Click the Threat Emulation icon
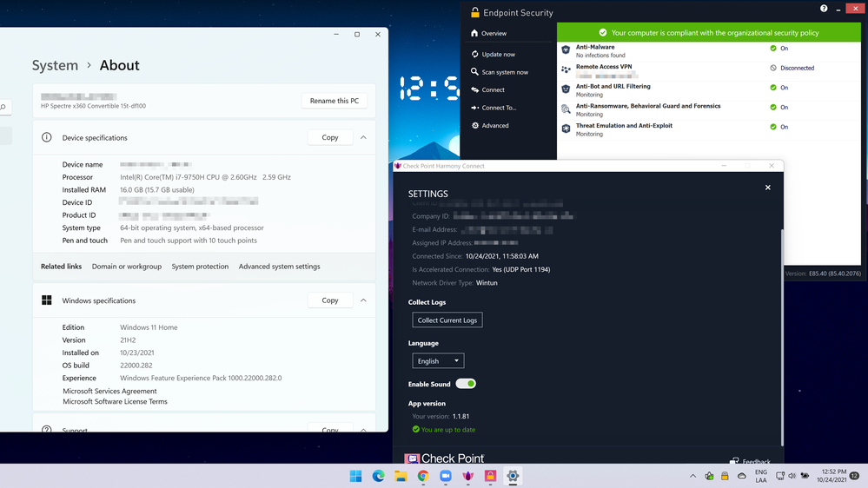Viewport: 868px width, 488px height. (x=566, y=129)
